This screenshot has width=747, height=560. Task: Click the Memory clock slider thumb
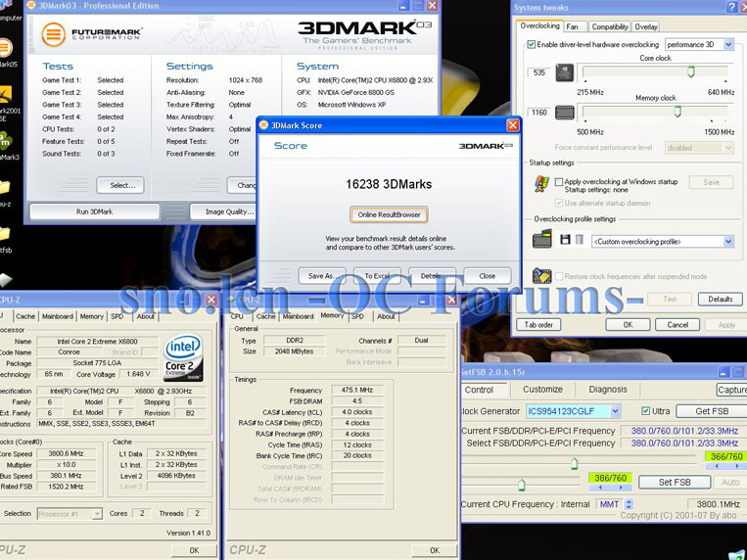point(677,112)
